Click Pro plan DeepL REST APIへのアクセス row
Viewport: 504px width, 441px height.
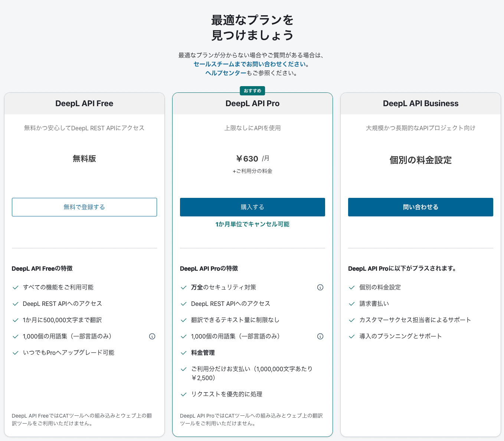click(230, 304)
